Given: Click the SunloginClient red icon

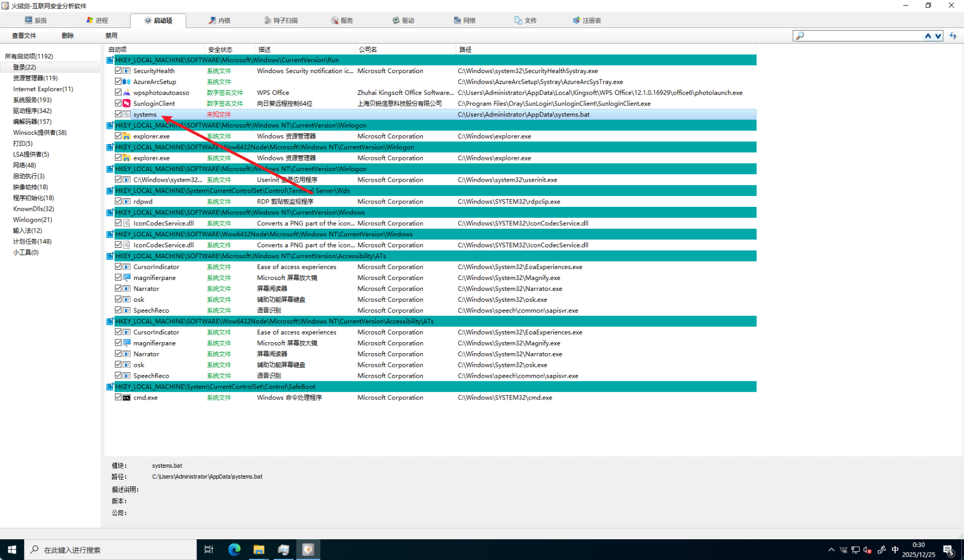Looking at the screenshot, I should point(127,103).
